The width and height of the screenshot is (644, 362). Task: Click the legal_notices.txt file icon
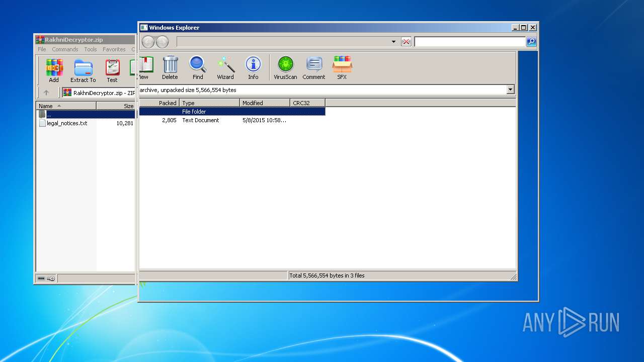[42, 123]
